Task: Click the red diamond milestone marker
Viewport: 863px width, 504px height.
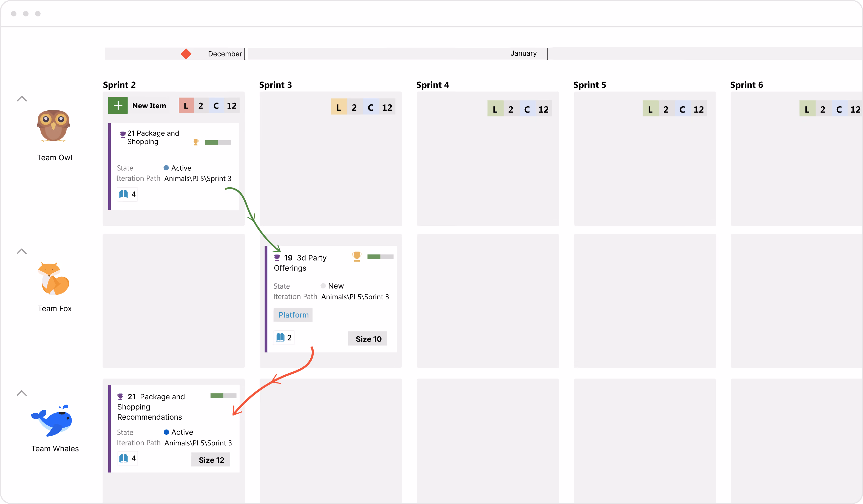Action: [186, 54]
